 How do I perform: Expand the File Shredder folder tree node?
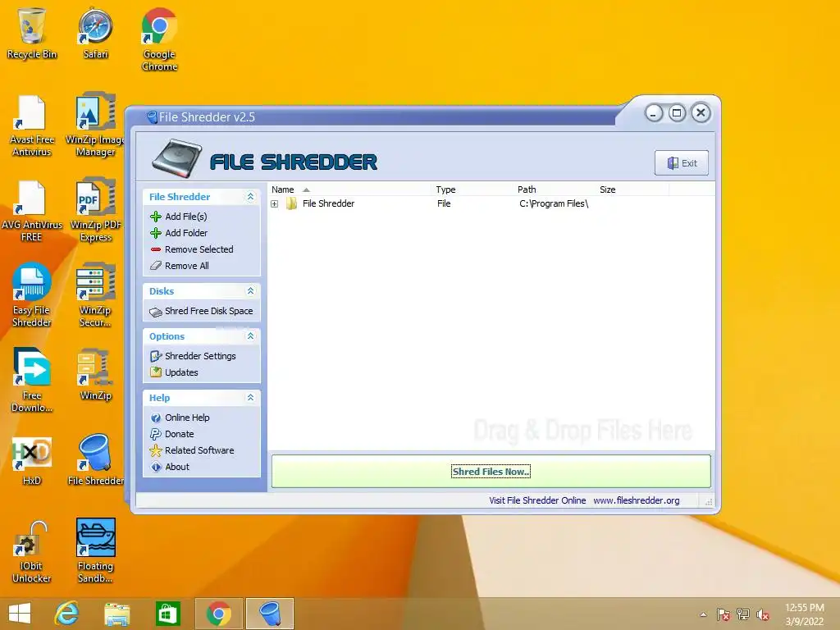274,203
